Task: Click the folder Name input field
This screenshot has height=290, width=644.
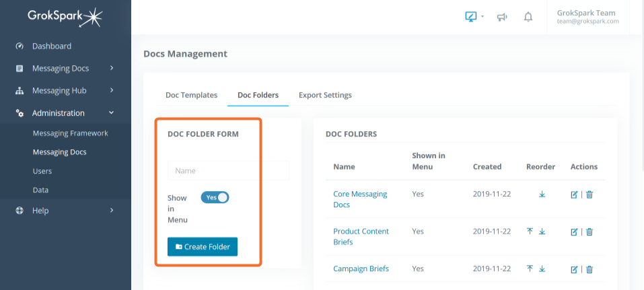Action: 228,170
